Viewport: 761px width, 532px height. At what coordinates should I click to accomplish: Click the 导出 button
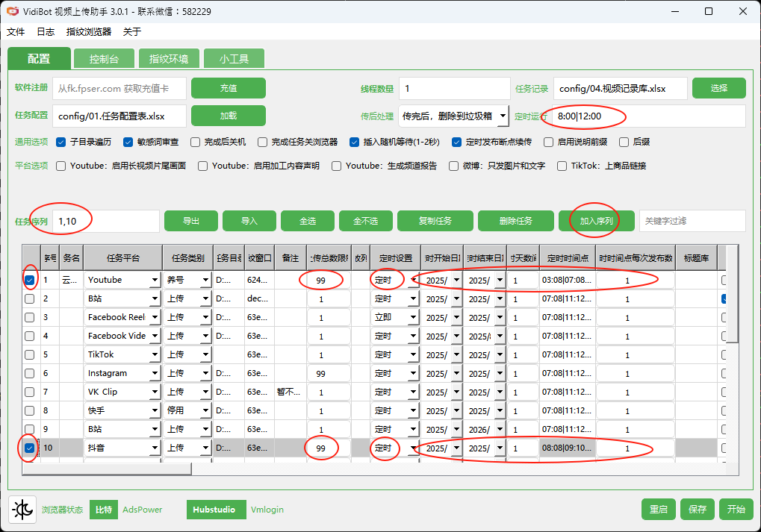coord(191,221)
